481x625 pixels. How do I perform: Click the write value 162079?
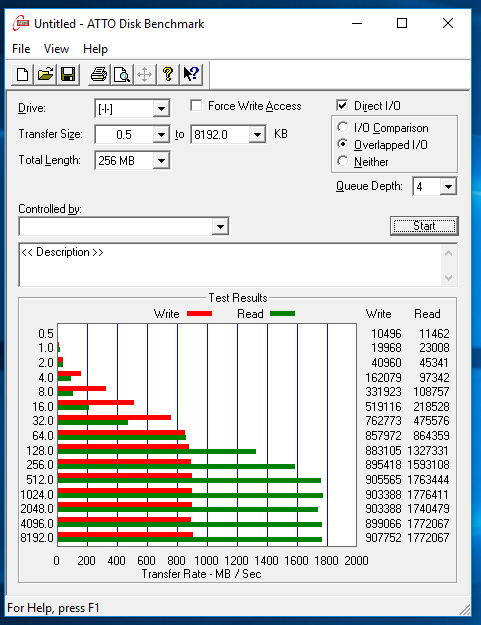(383, 377)
